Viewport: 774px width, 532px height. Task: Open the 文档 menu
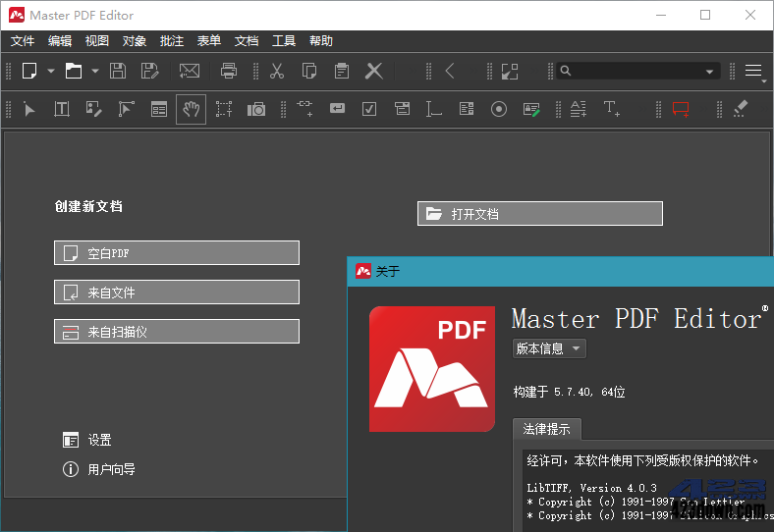click(x=247, y=41)
